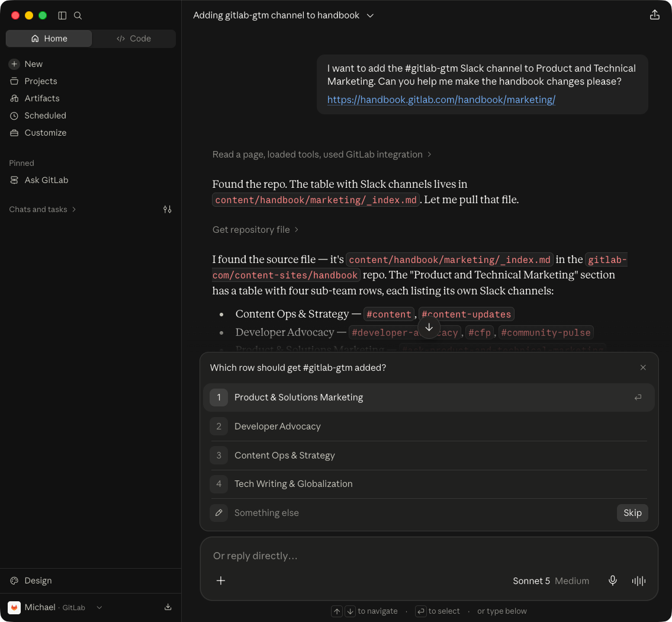Open the handbook.gitlab.com marketing link
Image resolution: width=672 pixels, height=622 pixels.
(441, 100)
